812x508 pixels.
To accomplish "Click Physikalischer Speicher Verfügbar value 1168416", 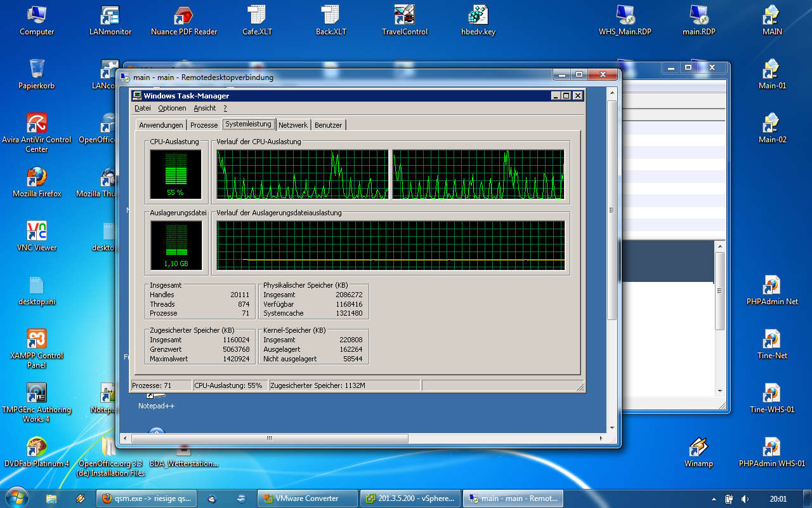I will coord(349,304).
